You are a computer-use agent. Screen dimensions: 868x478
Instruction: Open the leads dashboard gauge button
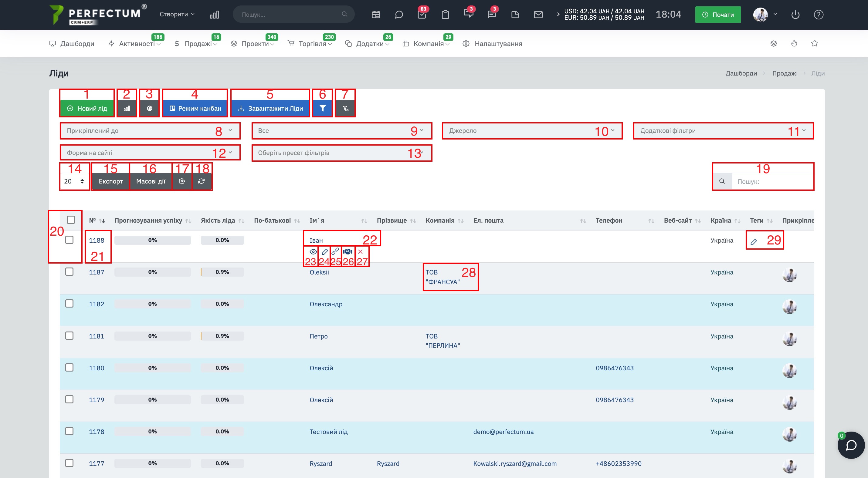click(149, 108)
